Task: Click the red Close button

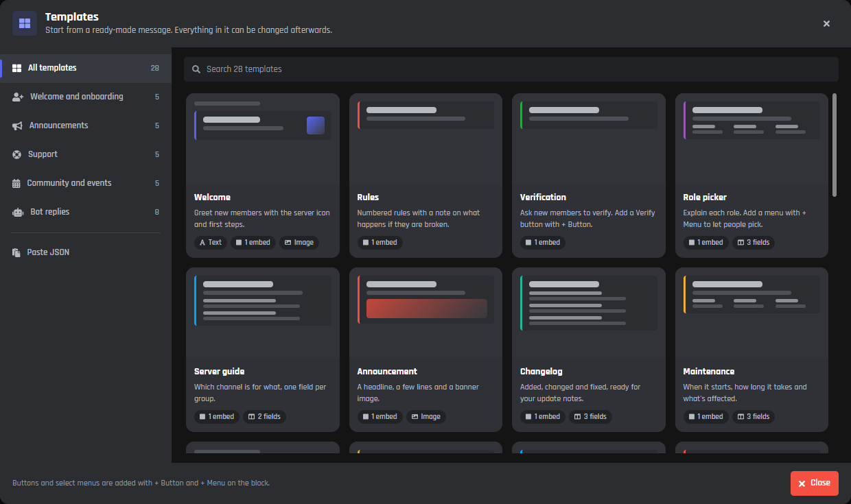Action: [815, 483]
